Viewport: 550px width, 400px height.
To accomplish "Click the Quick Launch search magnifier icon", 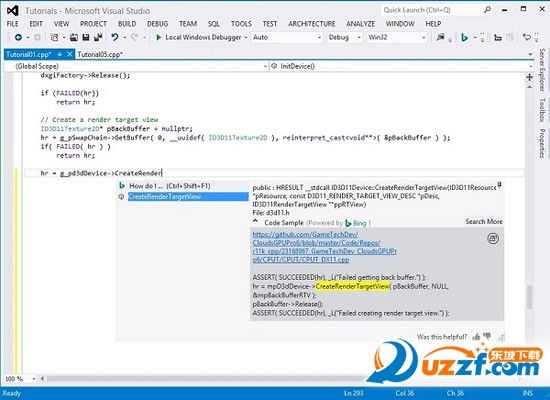I will 487,10.
